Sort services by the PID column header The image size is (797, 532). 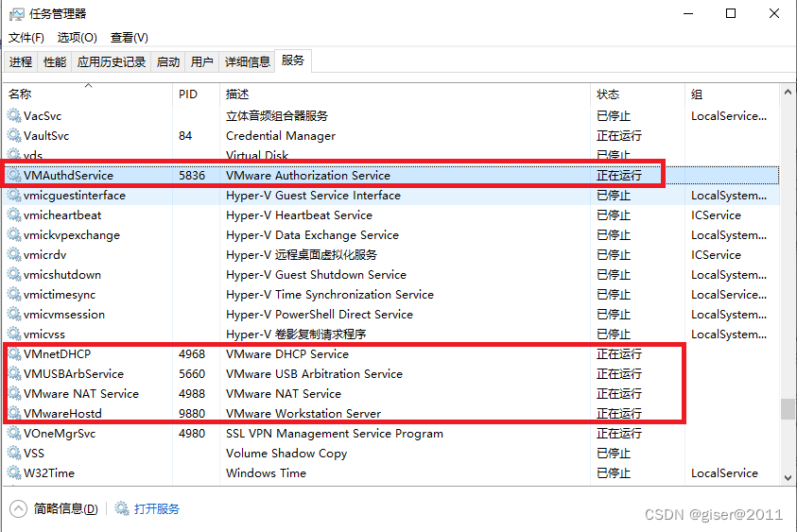pos(197,94)
